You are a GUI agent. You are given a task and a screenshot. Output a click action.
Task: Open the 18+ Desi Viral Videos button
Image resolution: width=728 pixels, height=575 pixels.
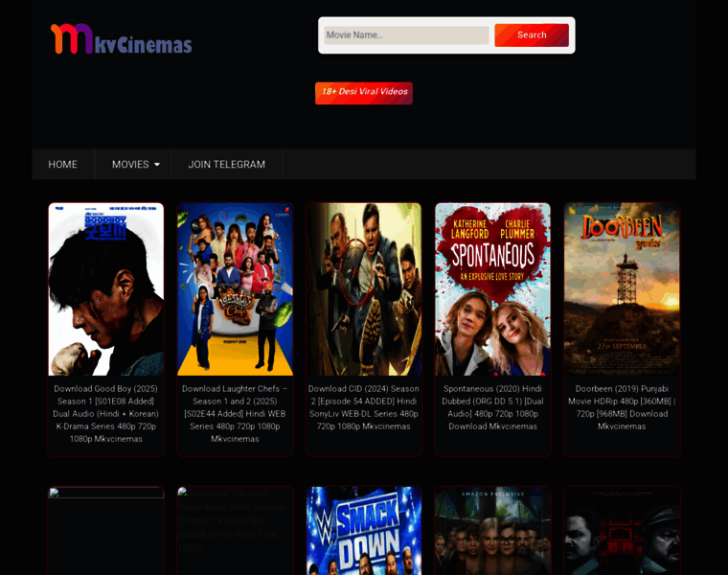click(x=364, y=93)
